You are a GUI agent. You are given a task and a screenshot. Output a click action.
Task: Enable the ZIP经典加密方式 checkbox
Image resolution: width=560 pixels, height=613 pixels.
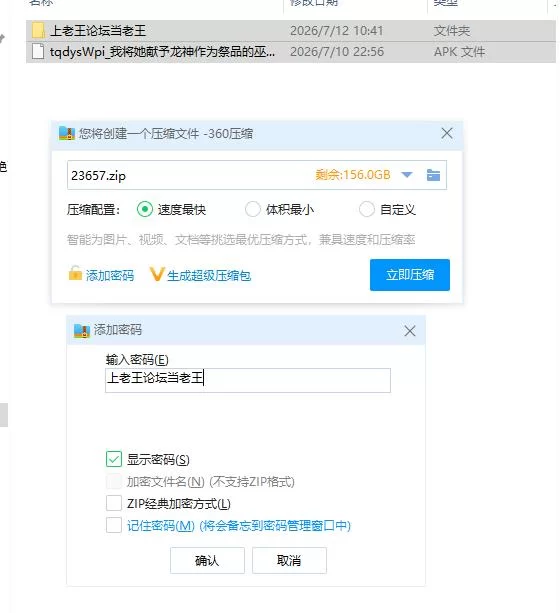[114, 503]
